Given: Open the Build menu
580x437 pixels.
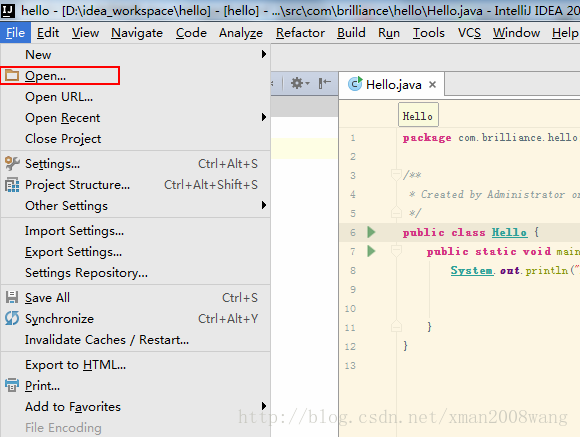Looking at the screenshot, I should 351,33.
